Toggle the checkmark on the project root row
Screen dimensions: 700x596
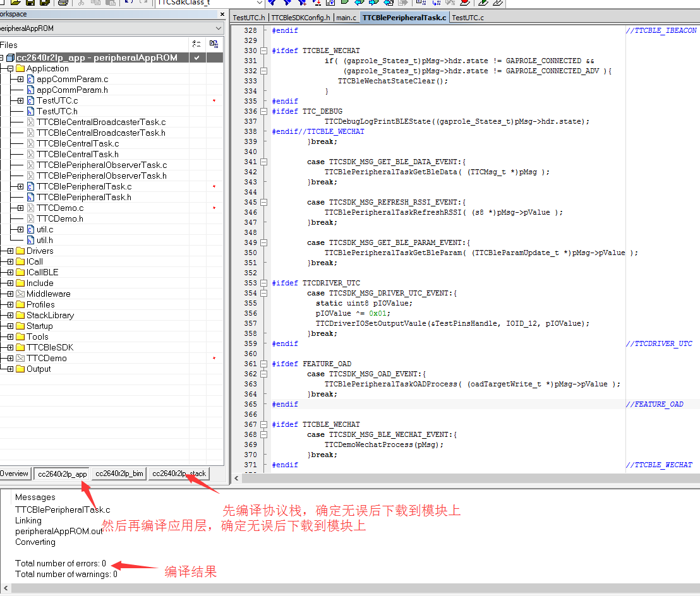[197, 57]
